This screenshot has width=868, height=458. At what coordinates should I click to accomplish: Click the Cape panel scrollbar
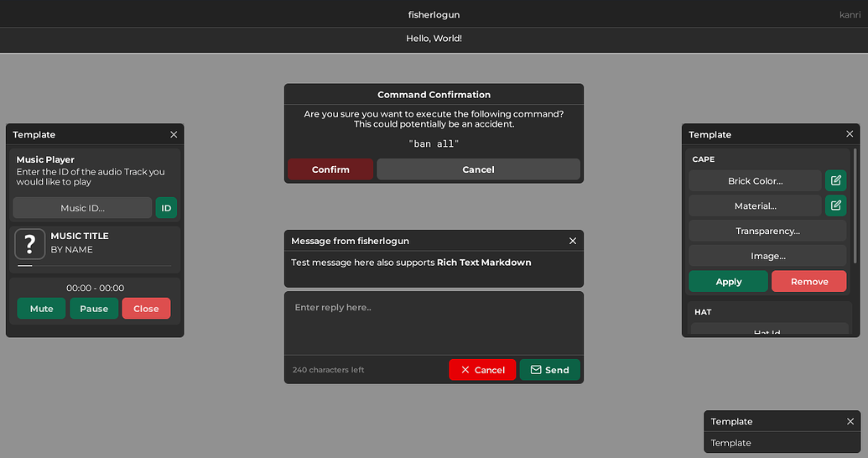click(855, 205)
